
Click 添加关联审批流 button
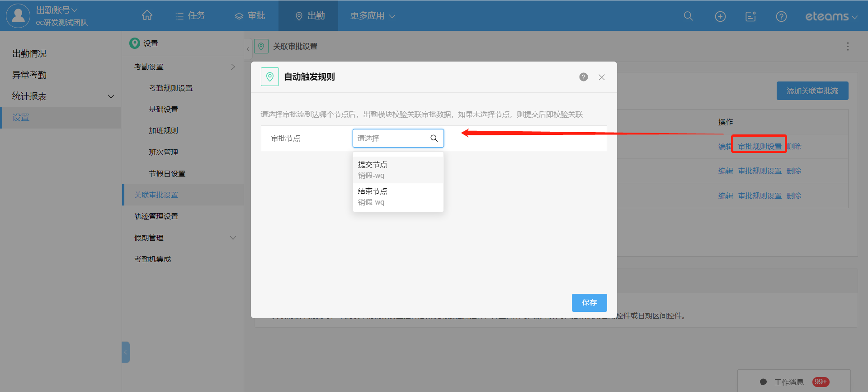[x=812, y=91]
